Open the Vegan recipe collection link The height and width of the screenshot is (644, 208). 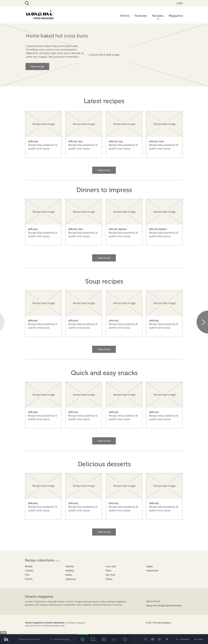(x=149, y=566)
